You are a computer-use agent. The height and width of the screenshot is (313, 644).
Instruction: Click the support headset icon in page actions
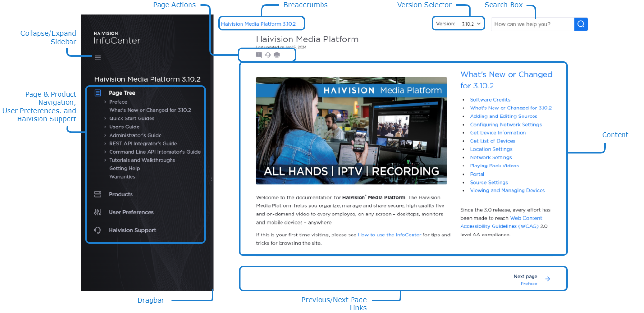pos(268,55)
